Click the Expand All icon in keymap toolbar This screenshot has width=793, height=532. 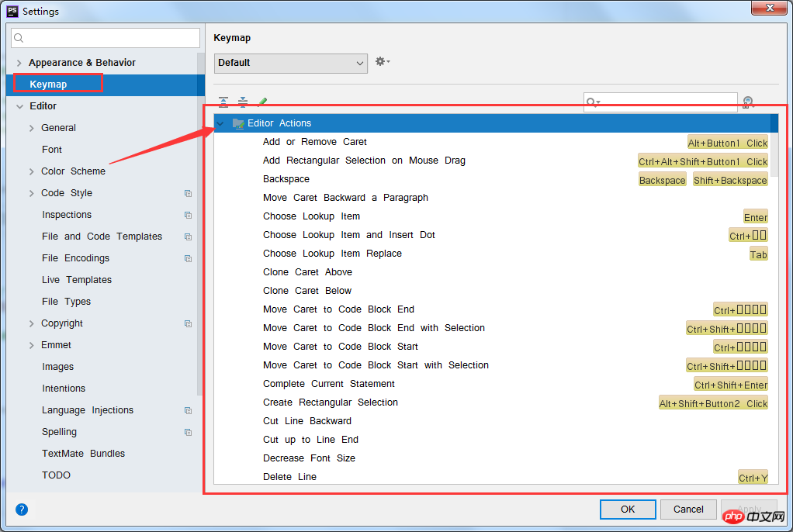223,102
